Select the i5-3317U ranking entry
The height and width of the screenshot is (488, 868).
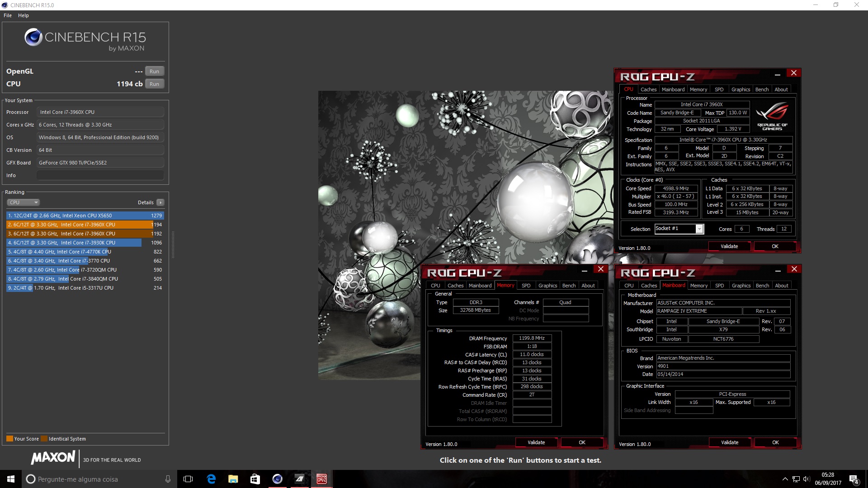tap(85, 288)
